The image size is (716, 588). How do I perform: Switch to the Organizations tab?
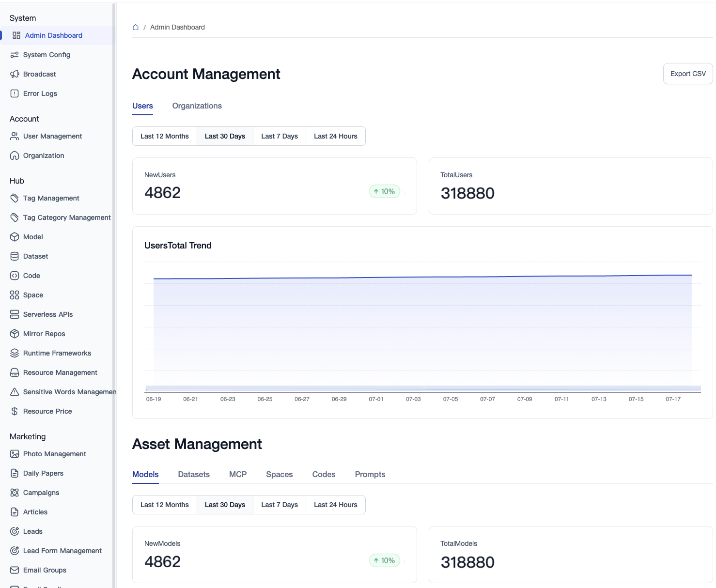(197, 106)
